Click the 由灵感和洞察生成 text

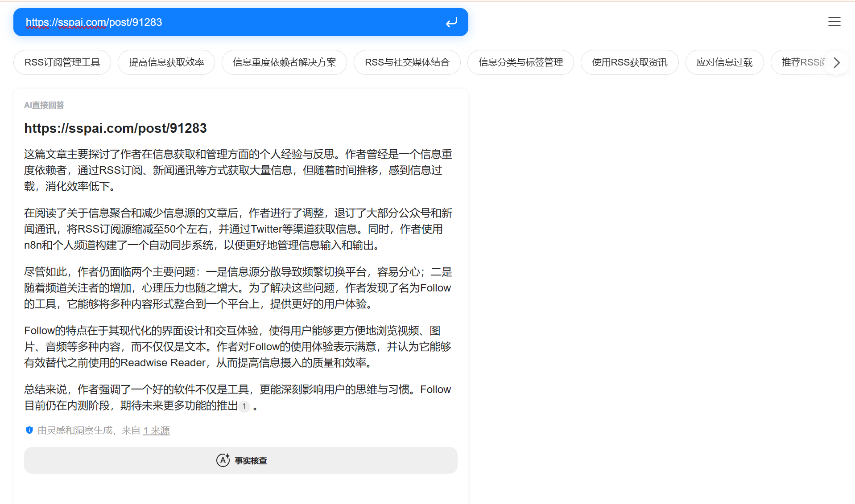coord(75,430)
